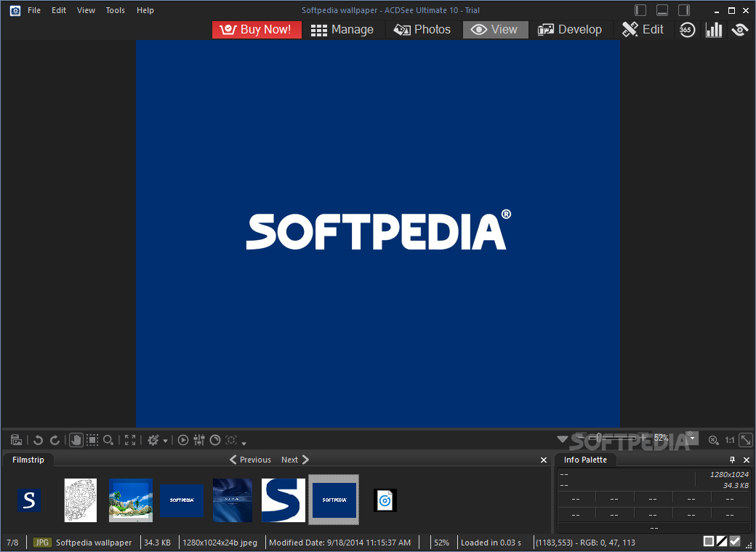Go to Next image in Filmstrip

295,460
